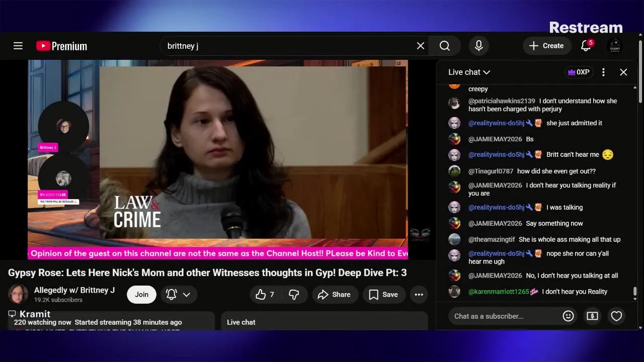
Task: Open the Create menu
Action: (x=546, y=46)
